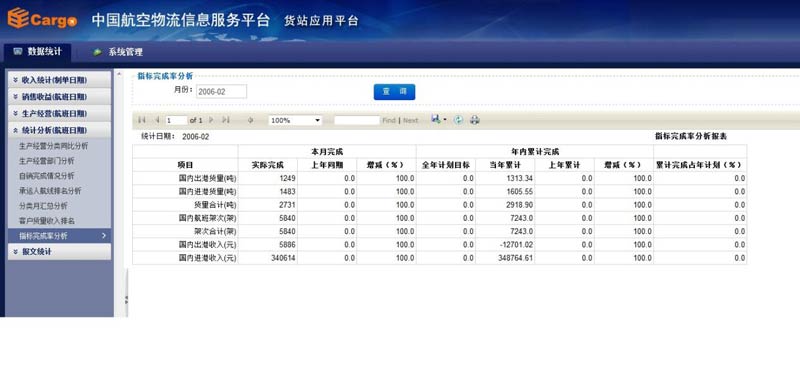Screen dimensions: 800x374
Task: Click 上年同期 column header
Action: 327,165
